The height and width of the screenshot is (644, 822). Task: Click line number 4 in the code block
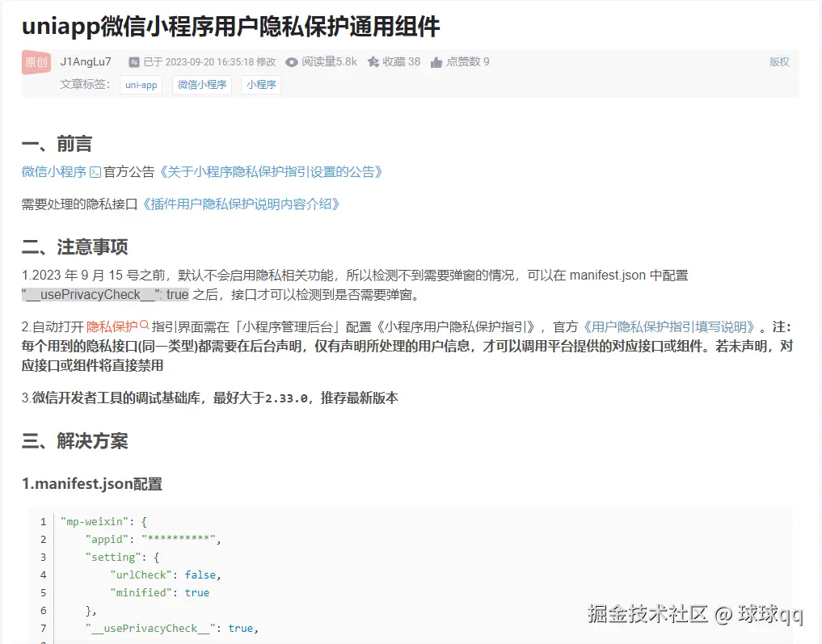point(43,575)
